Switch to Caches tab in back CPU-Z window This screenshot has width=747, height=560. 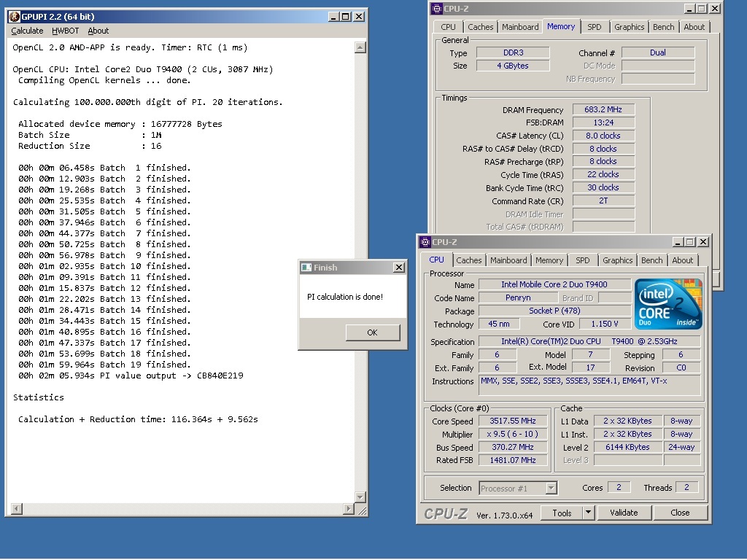[480, 27]
